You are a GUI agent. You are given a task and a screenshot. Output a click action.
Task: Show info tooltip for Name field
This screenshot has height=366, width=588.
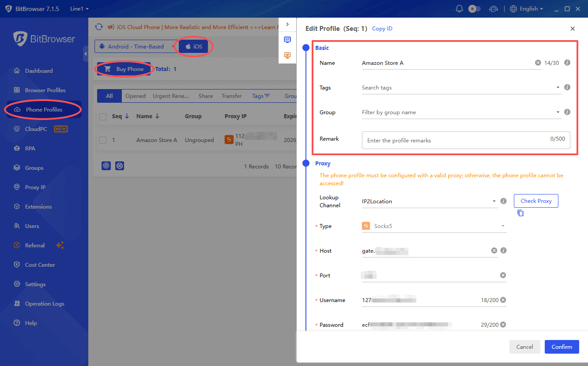tap(568, 63)
